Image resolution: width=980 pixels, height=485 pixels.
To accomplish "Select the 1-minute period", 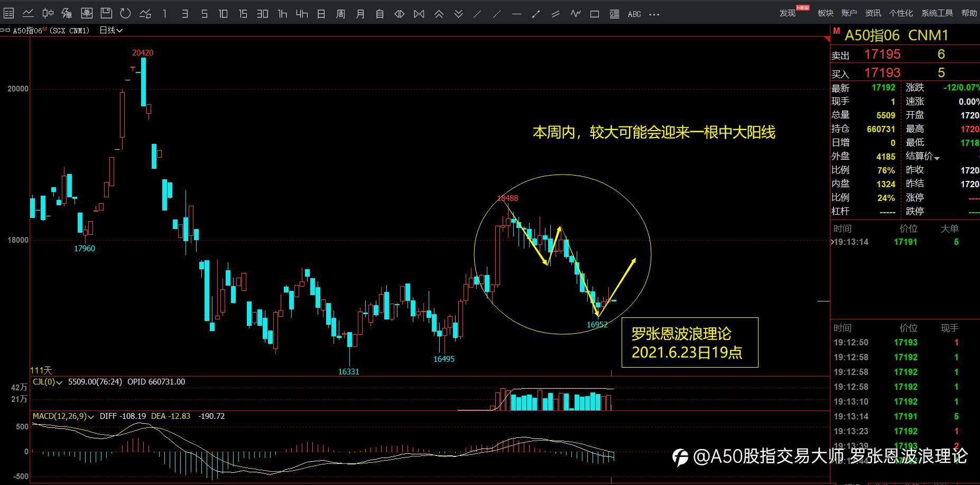I will click(x=165, y=14).
